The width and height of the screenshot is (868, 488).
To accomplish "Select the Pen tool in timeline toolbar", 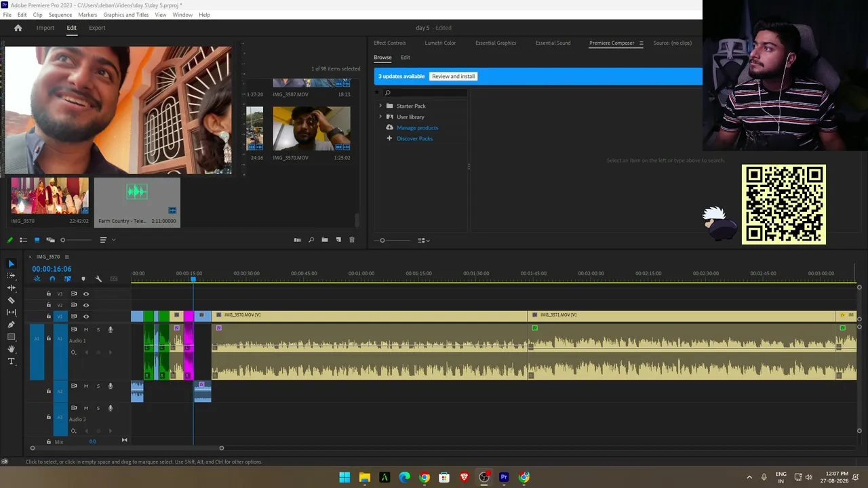I will click(11, 325).
